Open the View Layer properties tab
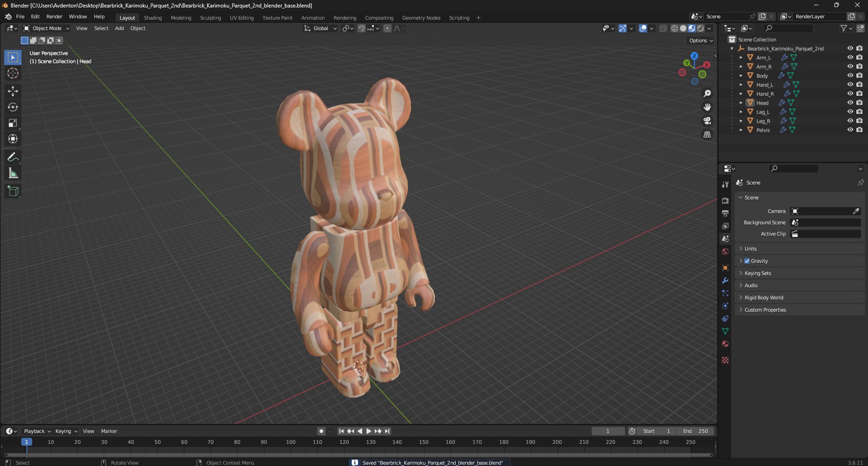 (725, 226)
